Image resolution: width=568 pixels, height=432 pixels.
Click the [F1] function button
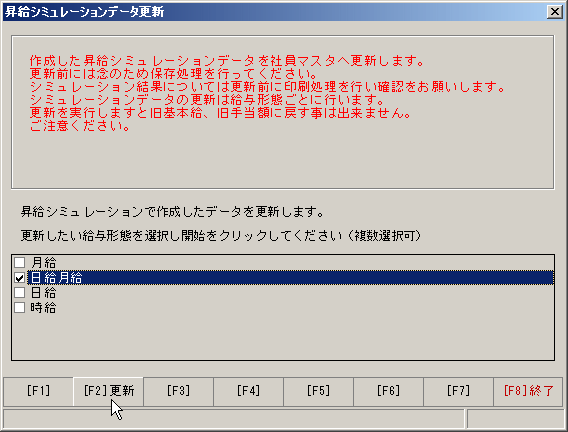(x=38, y=391)
